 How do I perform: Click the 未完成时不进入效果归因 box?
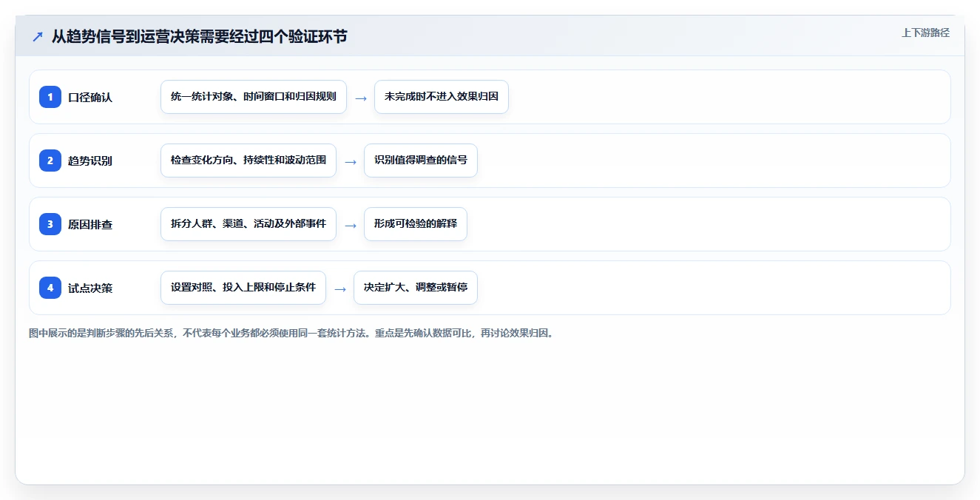(x=442, y=97)
